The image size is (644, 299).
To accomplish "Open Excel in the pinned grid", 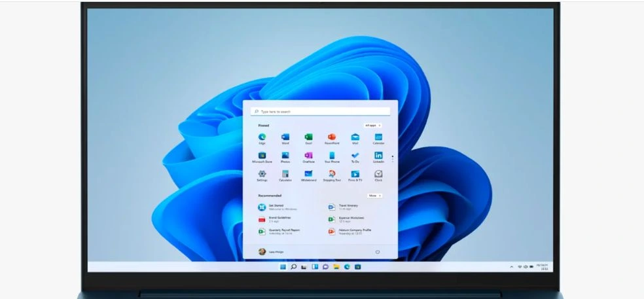I will click(x=308, y=139).
